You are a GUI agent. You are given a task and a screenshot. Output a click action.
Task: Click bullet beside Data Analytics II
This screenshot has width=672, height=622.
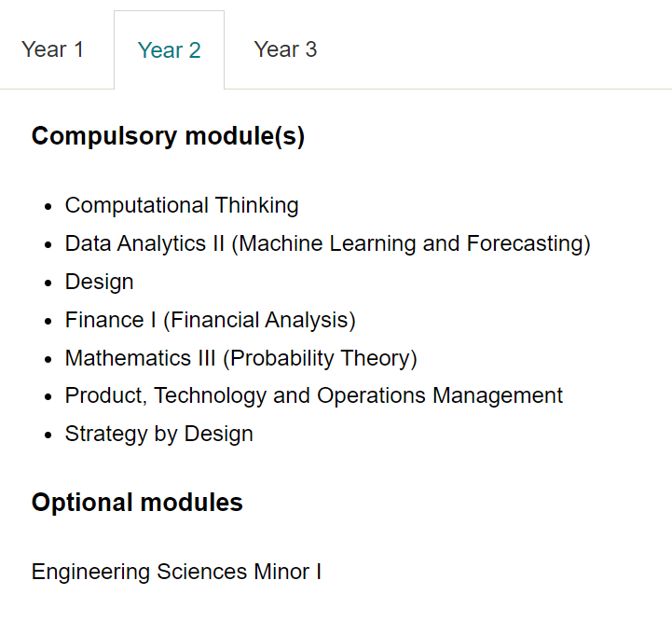tap(48, 245)
